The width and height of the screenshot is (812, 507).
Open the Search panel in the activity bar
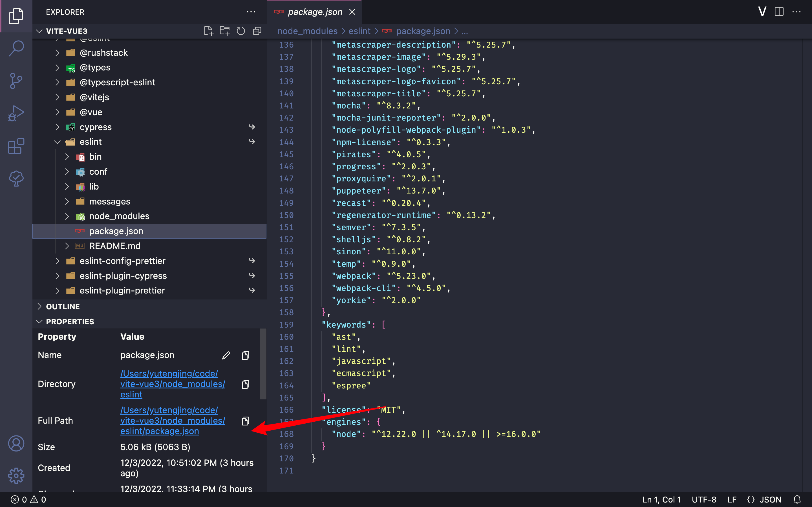[16, 48]
